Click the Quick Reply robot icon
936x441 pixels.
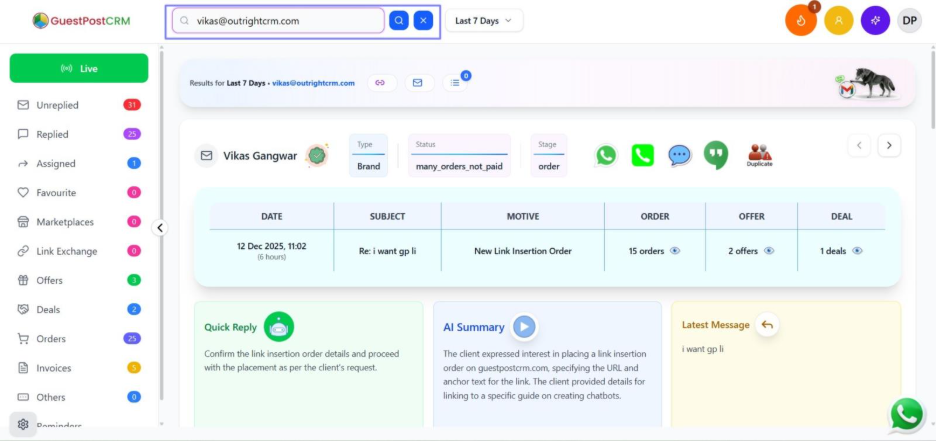pyautogui.click(x=279, y=326)
